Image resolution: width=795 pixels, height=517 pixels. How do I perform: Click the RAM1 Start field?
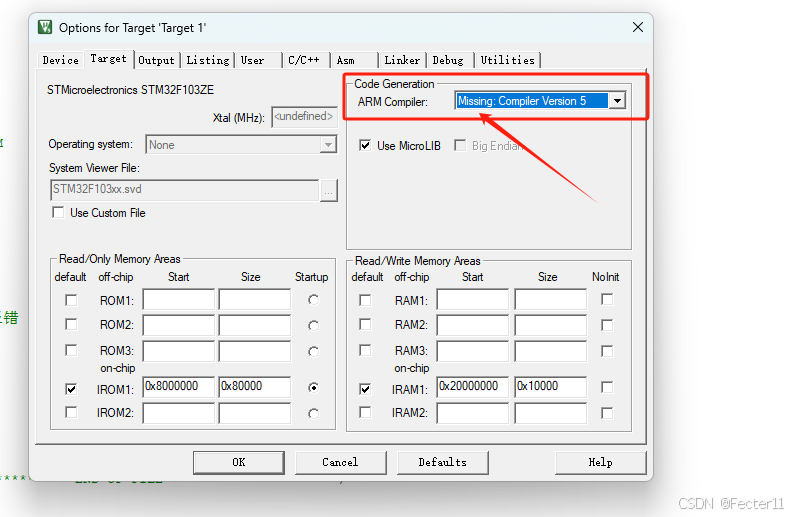point(473,300)
